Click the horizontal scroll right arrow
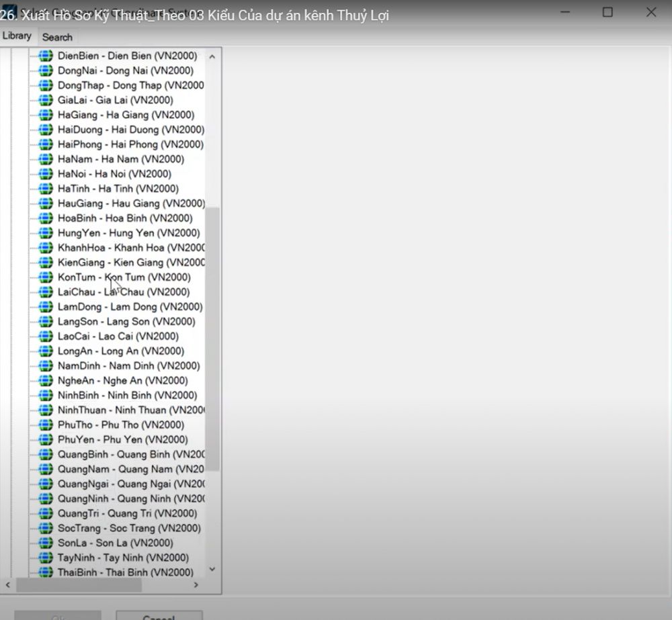 (x=196, y=585)
